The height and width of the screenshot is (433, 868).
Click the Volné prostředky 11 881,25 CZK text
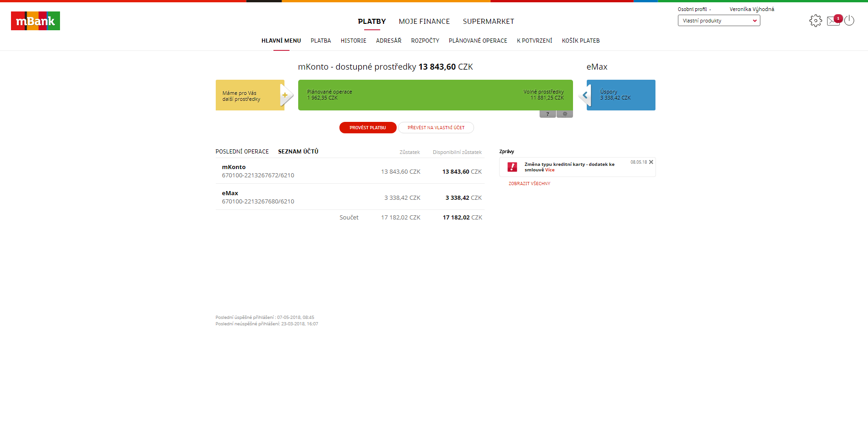point(544,95)
